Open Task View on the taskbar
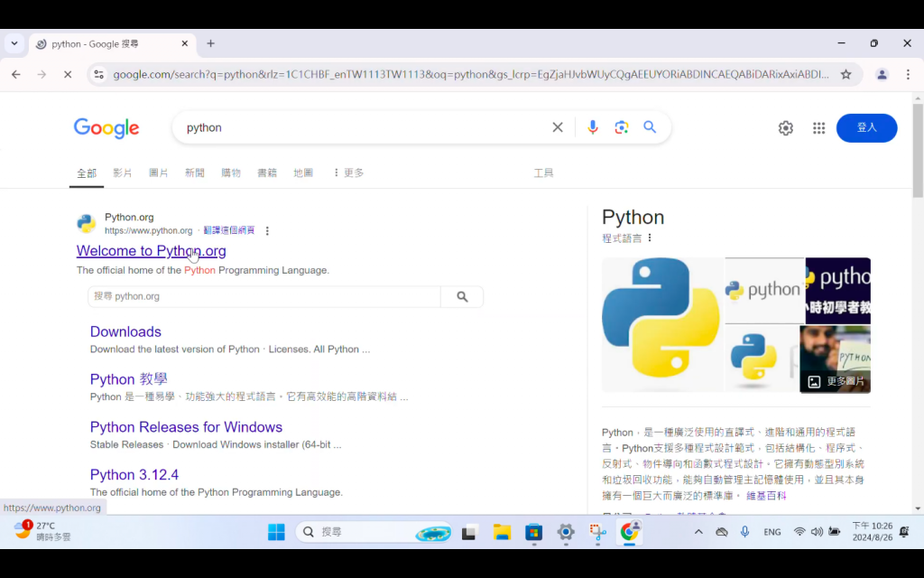Viewport: 924px width, 578px height. tap(469, 532)
